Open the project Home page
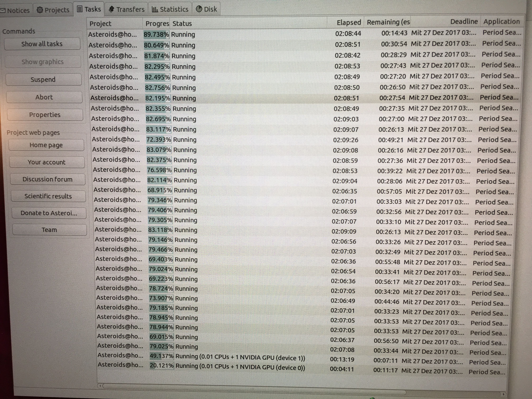Image resolution: width=532 pixels, height=399 pixels. pyautogui.click(x=46, y=145)
